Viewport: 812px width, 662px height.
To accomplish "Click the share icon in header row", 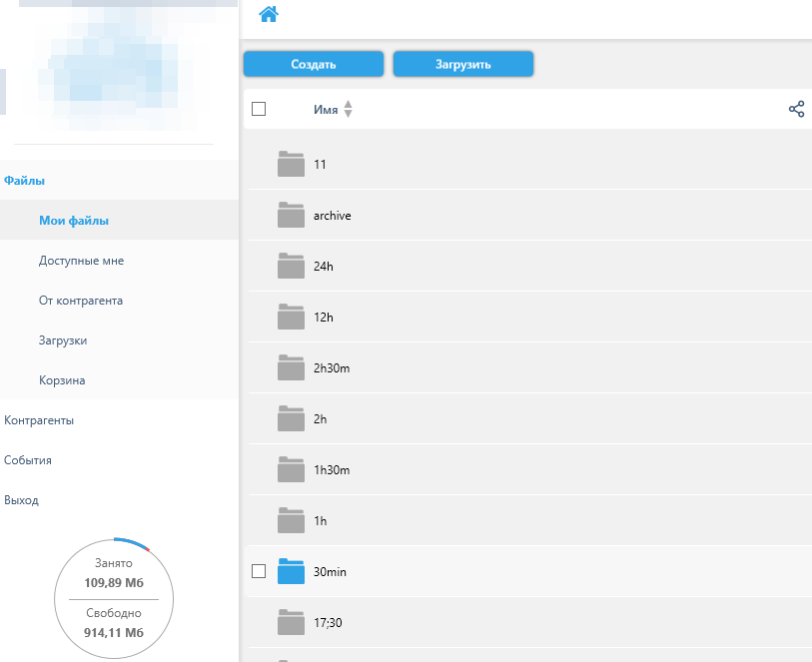I will pyautogui.click(x=796, y=109).
